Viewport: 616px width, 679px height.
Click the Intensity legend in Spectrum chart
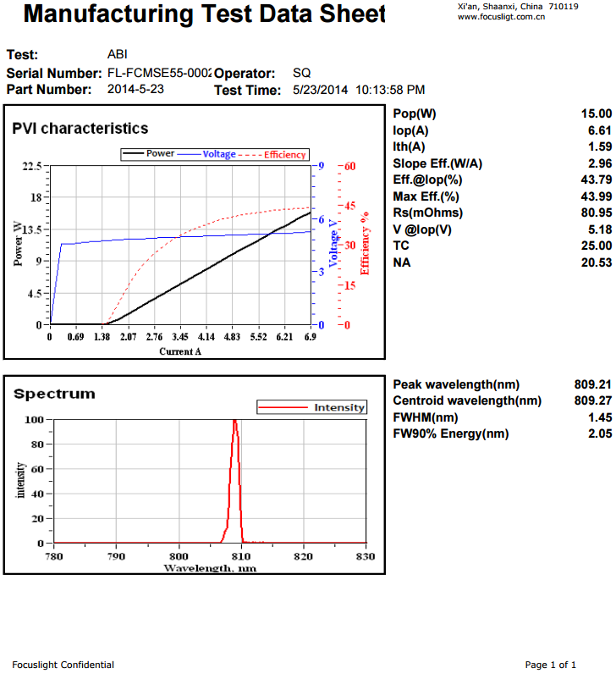(x=311, y=407)
